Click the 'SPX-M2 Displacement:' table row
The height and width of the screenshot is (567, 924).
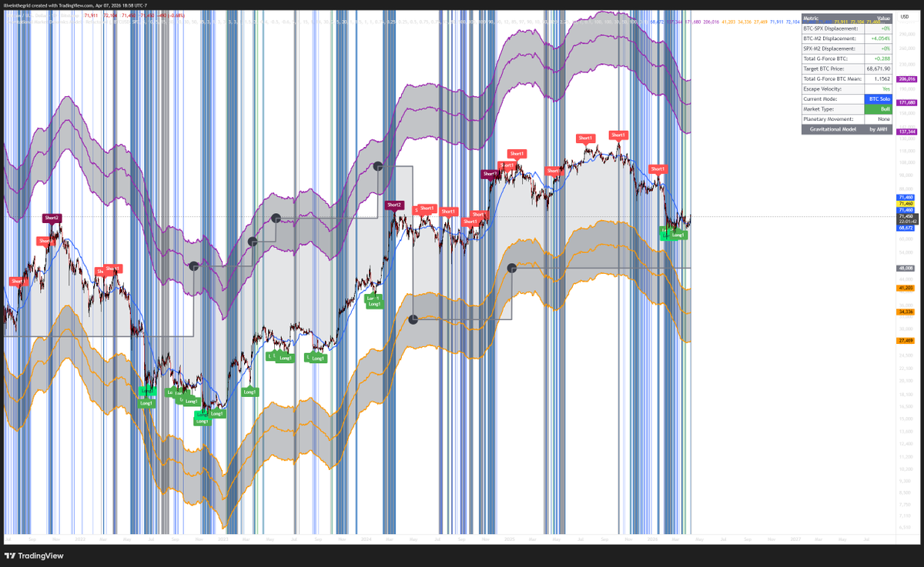pyautogui.click(x=847, y=48)
